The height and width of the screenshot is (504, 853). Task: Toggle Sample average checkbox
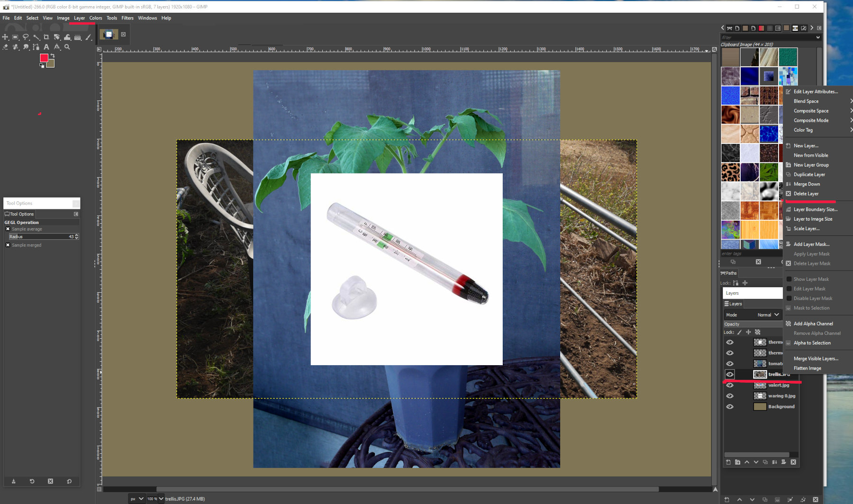point(8,229)
